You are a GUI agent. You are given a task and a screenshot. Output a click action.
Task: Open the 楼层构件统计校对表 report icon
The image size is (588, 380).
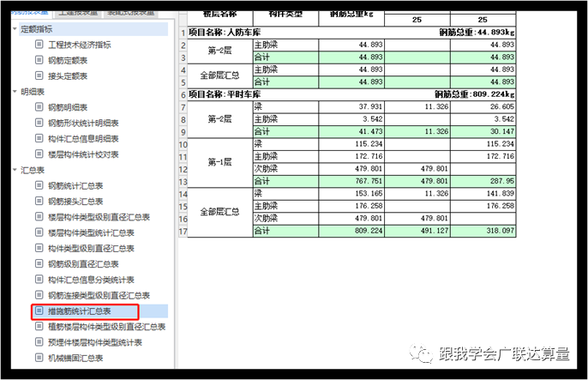39,154
